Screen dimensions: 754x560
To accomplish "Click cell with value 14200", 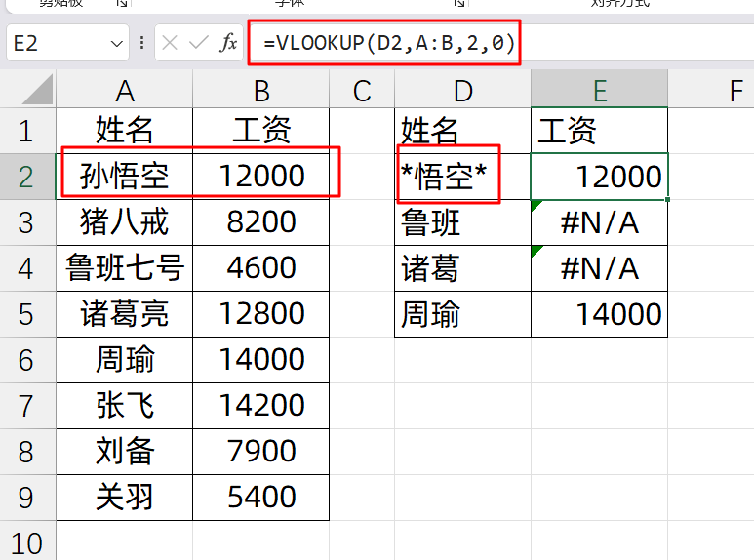I will (261, 406).
